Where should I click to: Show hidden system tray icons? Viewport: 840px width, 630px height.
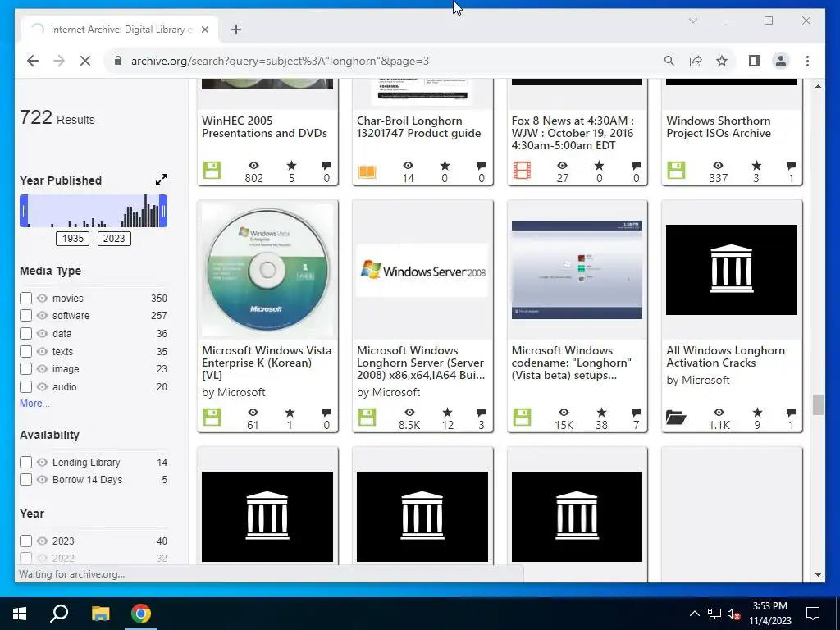694,614
